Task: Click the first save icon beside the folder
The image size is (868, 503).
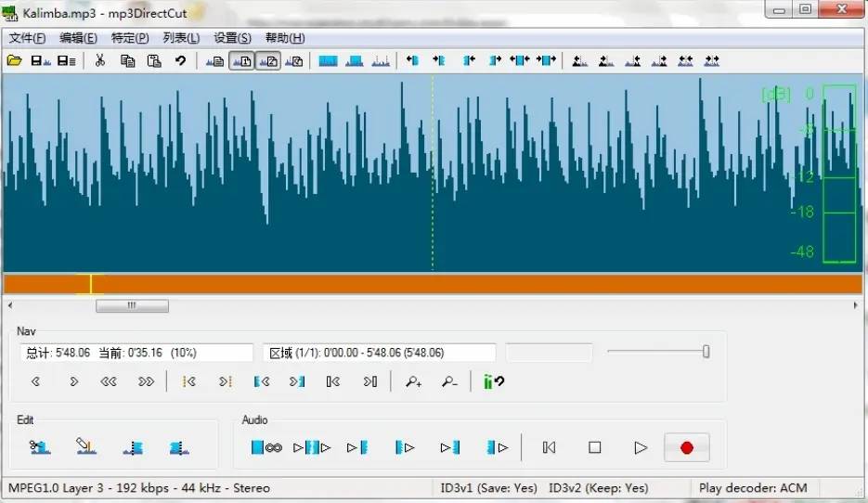Action: point(40,60)
